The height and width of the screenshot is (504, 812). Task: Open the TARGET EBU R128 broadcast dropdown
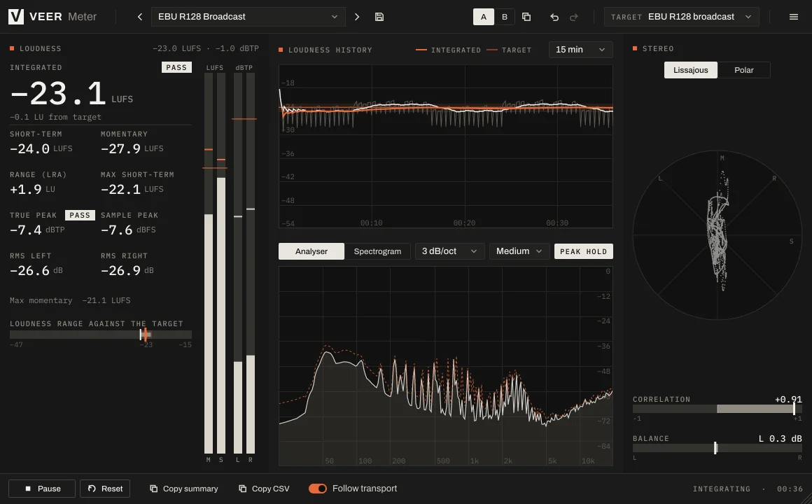[x=682, y=17]
